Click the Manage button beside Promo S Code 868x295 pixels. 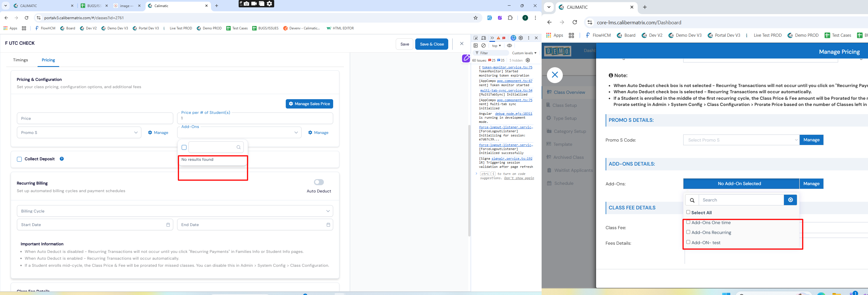coord(811,140)
